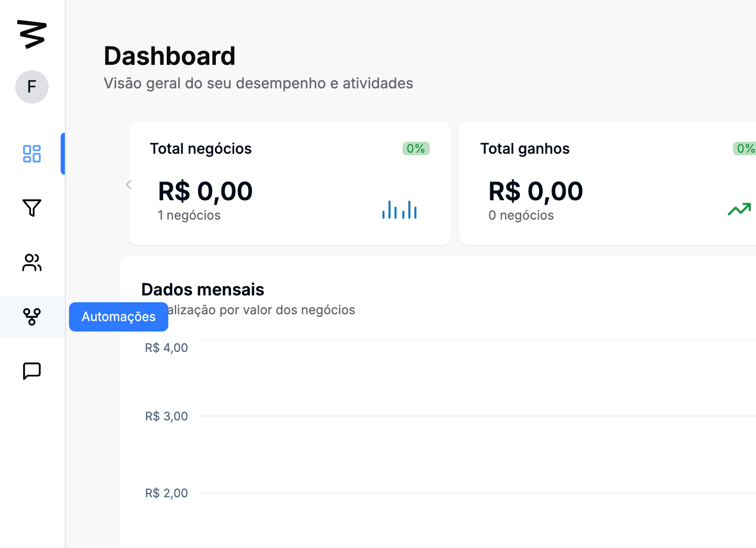Open the user avatar F menu
Viewport: 756px width, 548px height.
tap(32, 87)
